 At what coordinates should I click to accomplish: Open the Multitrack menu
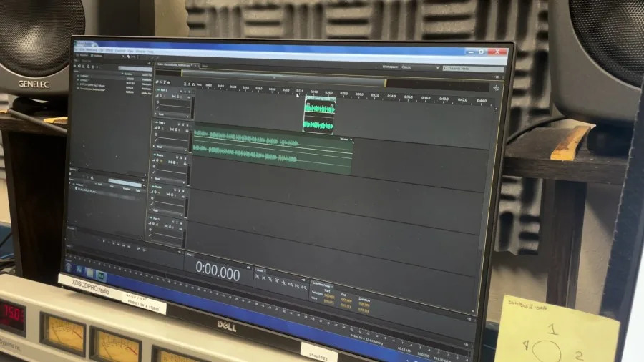point(91,49)
